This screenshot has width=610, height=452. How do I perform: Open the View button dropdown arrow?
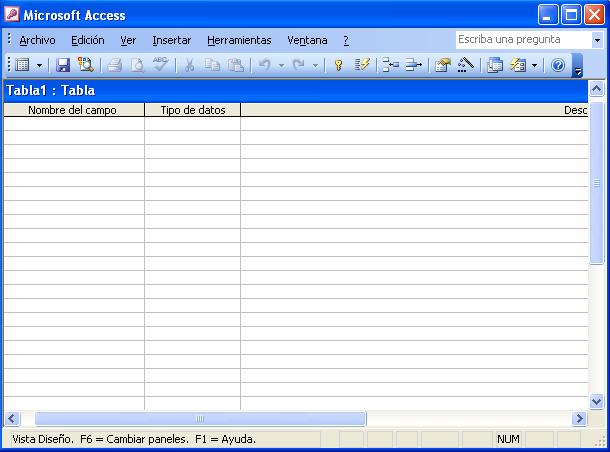(x=40, y=65)
